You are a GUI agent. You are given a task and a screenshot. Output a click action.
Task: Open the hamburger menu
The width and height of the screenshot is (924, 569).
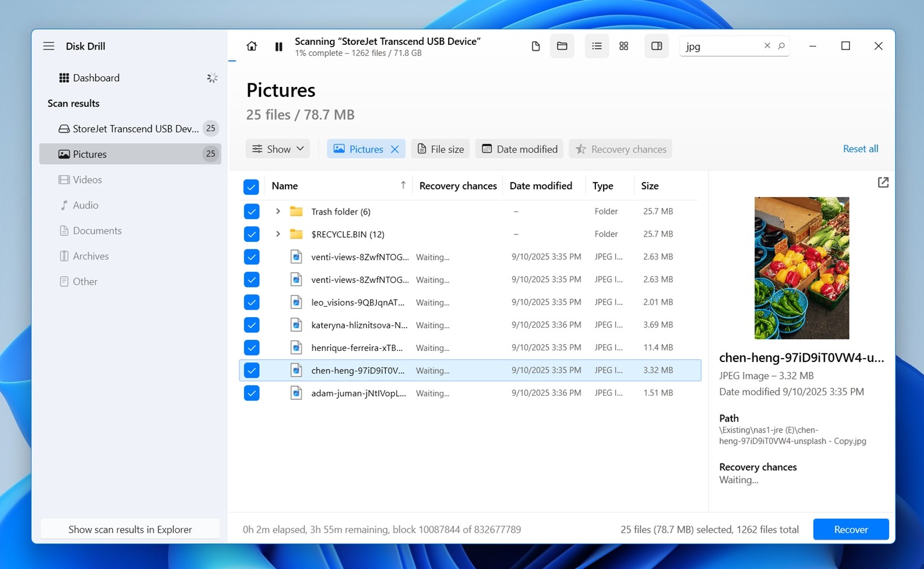[48, 46]
